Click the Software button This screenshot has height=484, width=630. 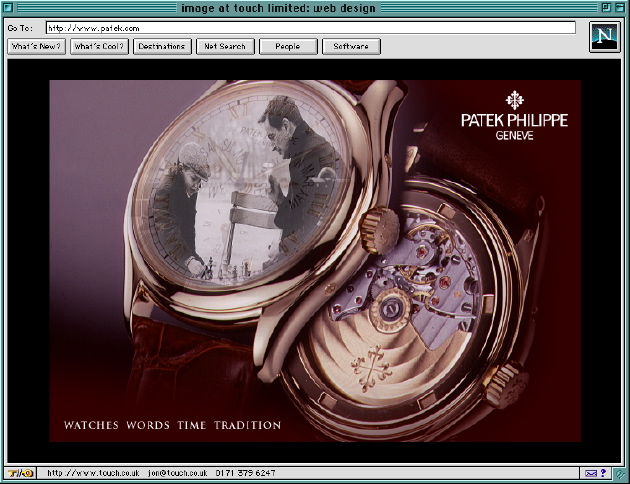pos(351,47)
